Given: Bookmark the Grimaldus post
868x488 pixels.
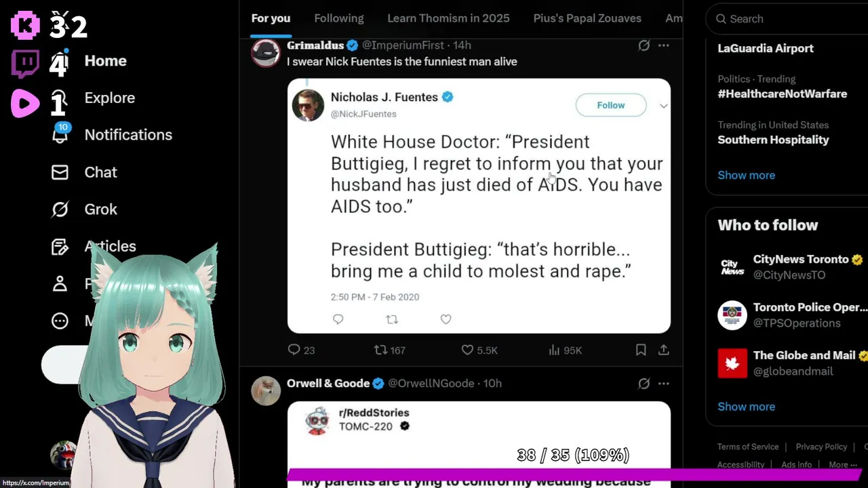Looking at the screenshot, I should pos(641,350).
